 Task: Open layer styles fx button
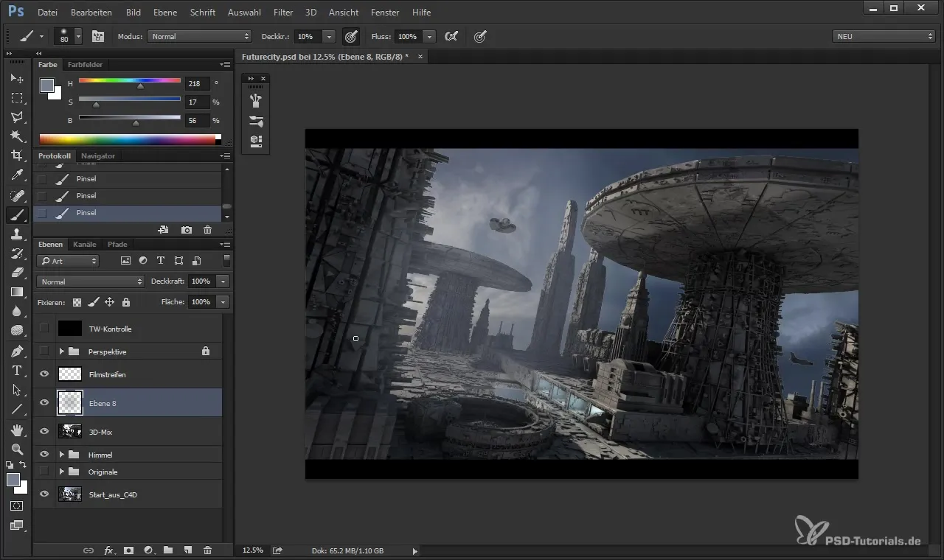pos(108,550)
